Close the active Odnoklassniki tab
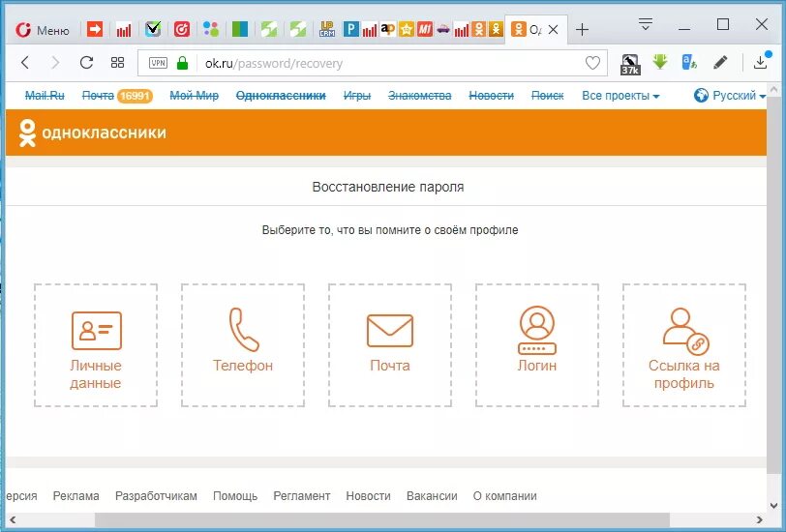The image size is (786, 532). tap(554, 30)
